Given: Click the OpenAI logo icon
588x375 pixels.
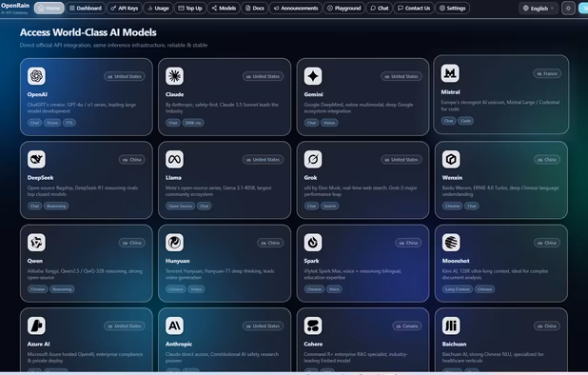Looking at the screenshot, I should coord(36,76).
